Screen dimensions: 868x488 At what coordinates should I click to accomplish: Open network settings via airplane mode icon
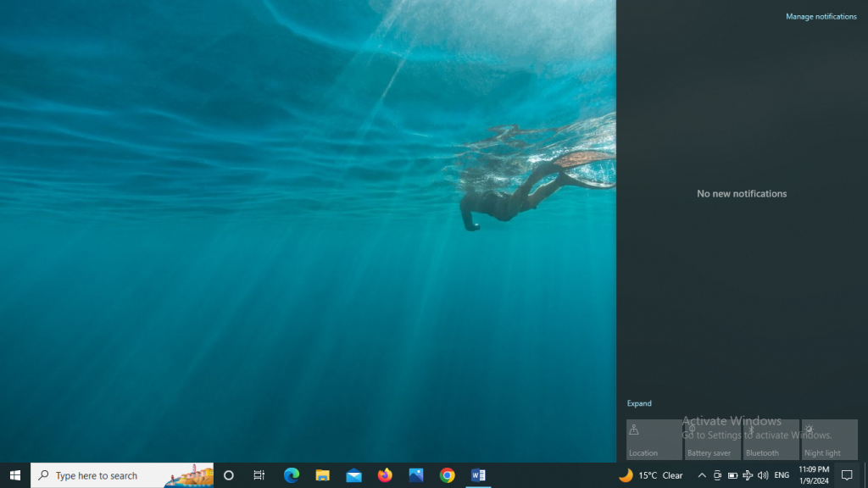(748, 475)
